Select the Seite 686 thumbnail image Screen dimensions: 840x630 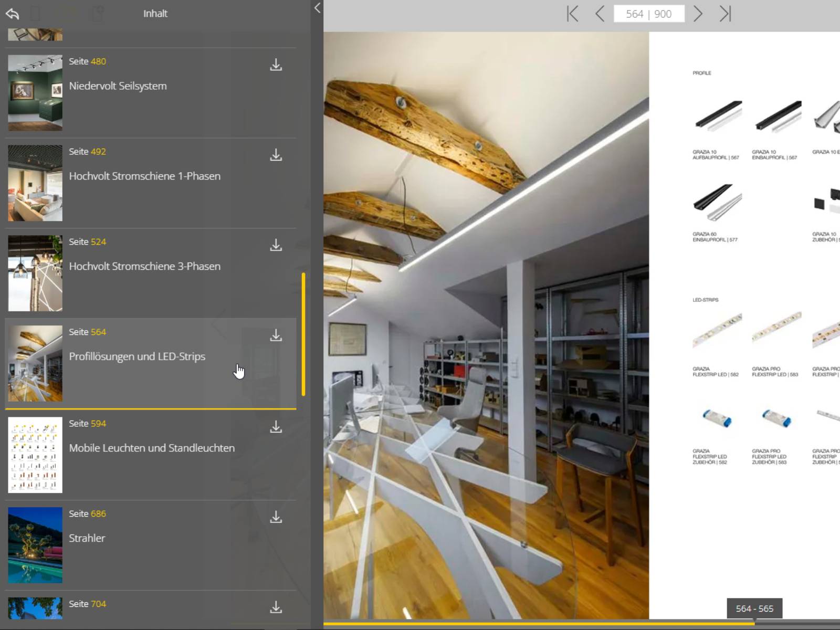coord(35,545)
